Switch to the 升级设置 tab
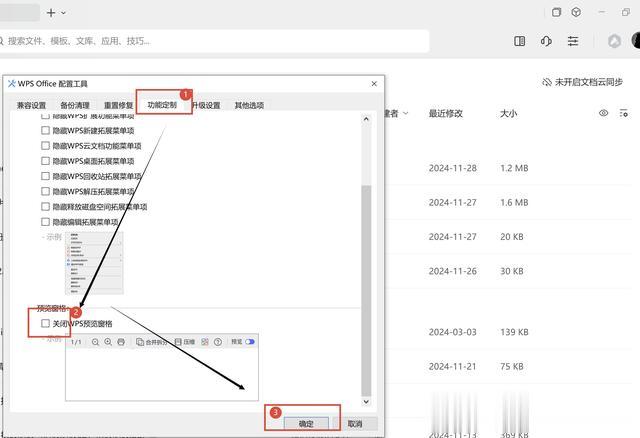The width and height of the screenshot is (640, 438). pos(206,105)
